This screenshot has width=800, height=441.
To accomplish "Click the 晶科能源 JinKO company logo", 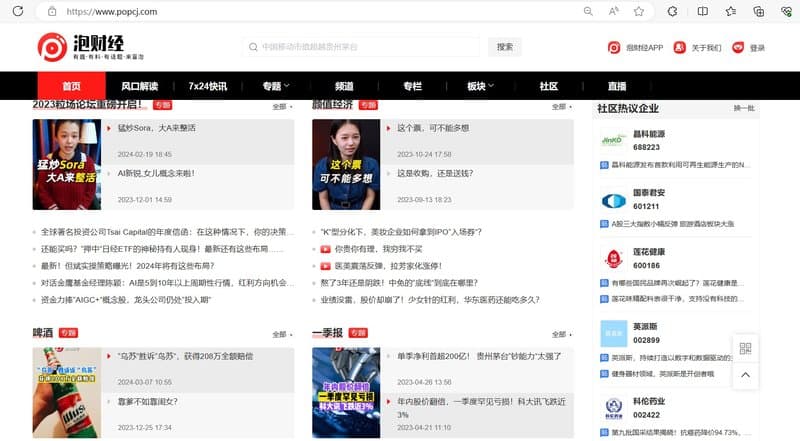I will pos(613,140).
